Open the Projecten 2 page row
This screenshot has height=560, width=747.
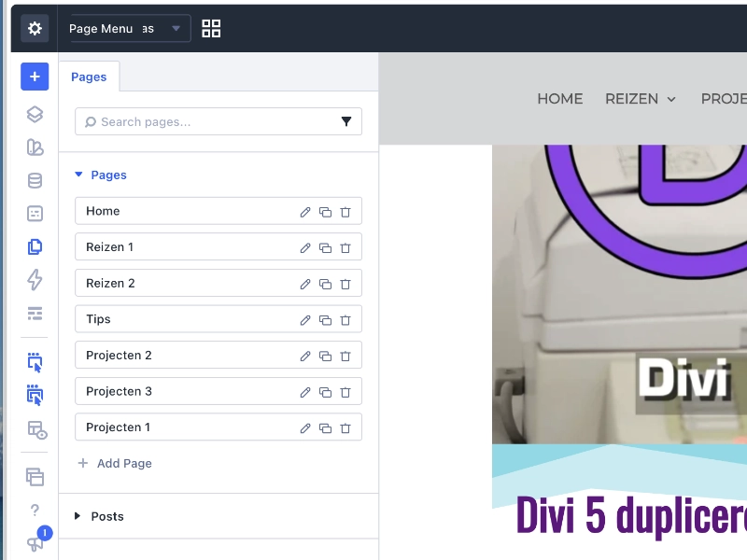tap(218, 355)
